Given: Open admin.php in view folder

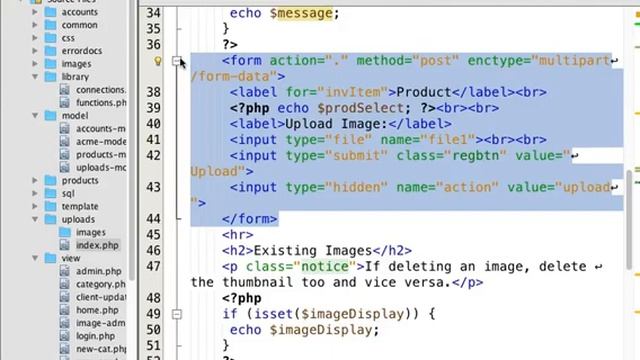Looking at the screenshot, I should (98, 271).
